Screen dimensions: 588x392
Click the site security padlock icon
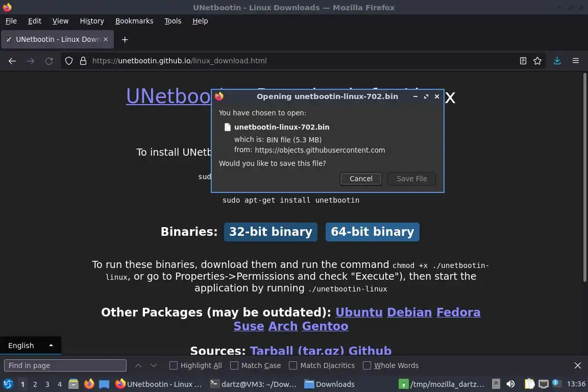tap(83, 61)
